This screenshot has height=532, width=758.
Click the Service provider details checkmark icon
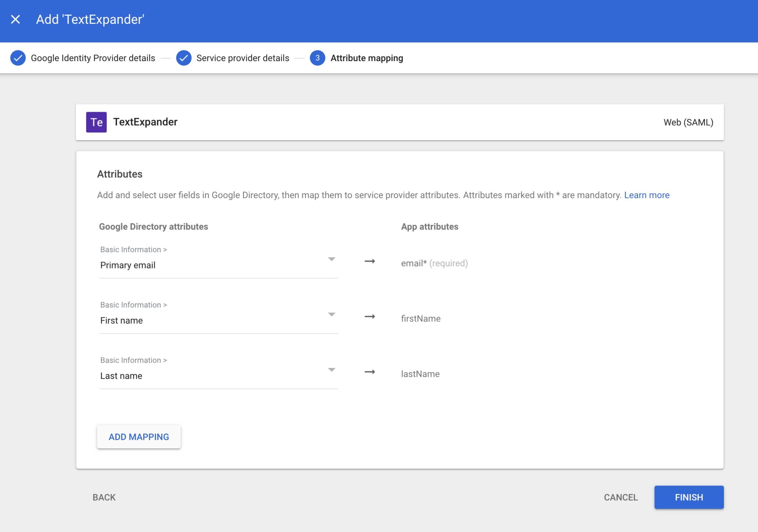click(x=184, y=58)
